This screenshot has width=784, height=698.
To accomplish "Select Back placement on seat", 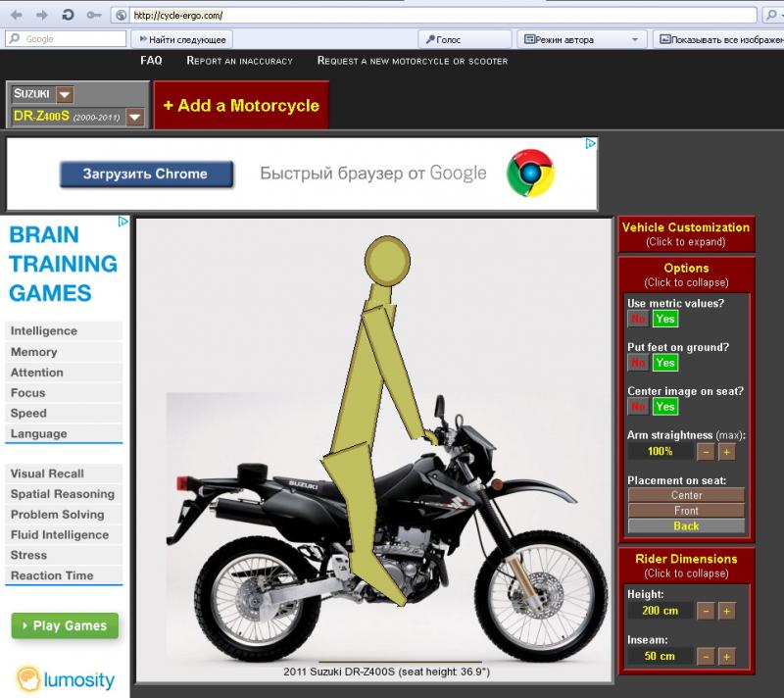I will click(686, 526).
